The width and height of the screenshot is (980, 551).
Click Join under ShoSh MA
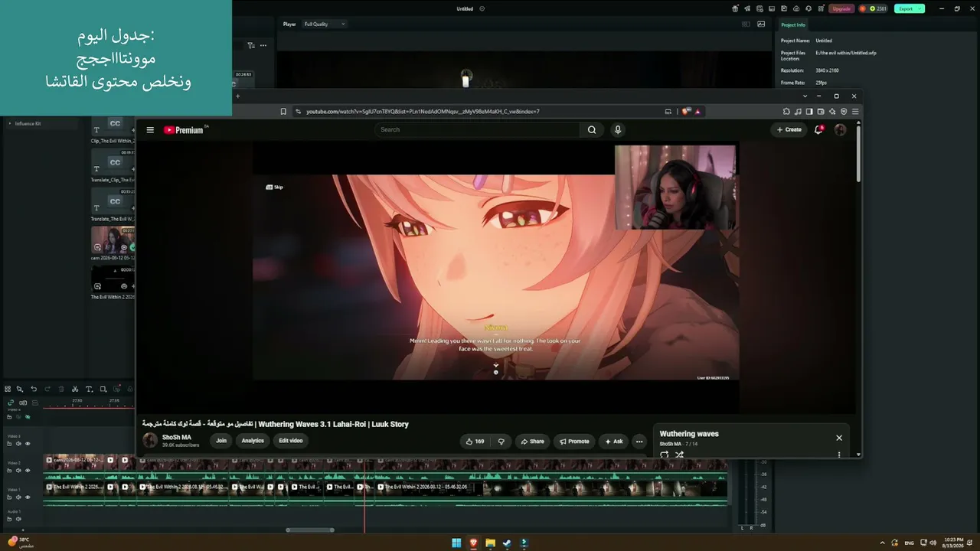pyautogui.click(x=221, y=441)
